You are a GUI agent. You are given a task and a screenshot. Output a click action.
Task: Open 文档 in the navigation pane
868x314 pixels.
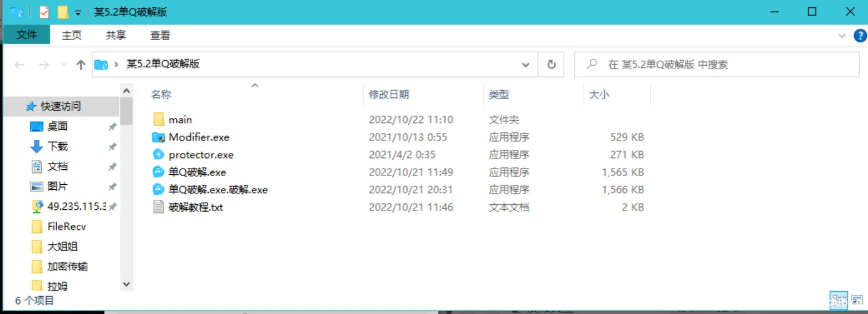(58, 166)
